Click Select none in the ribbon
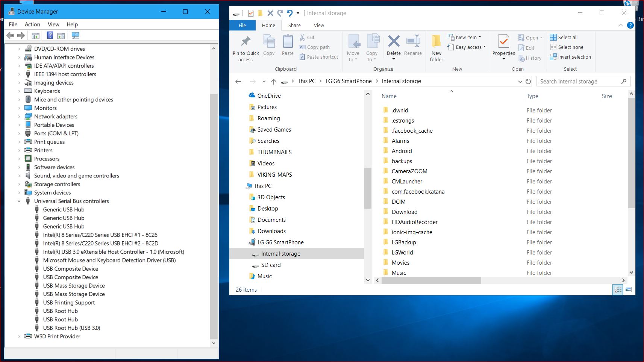 tap(567, 47)
